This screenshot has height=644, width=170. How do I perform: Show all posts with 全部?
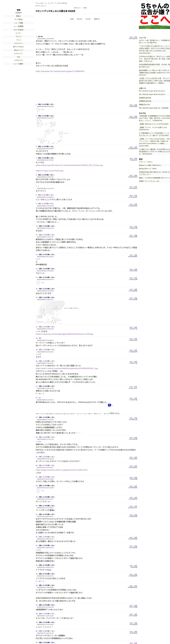tap(72, 19)
